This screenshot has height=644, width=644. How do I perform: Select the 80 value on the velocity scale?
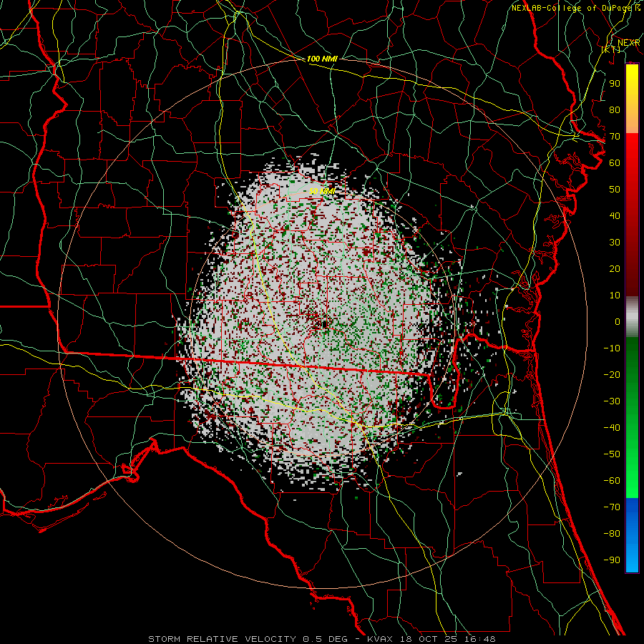[615, 110]
